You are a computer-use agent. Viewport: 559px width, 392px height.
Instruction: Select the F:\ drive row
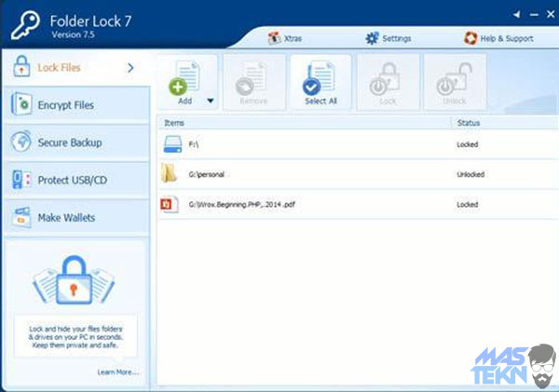[358, 144]
